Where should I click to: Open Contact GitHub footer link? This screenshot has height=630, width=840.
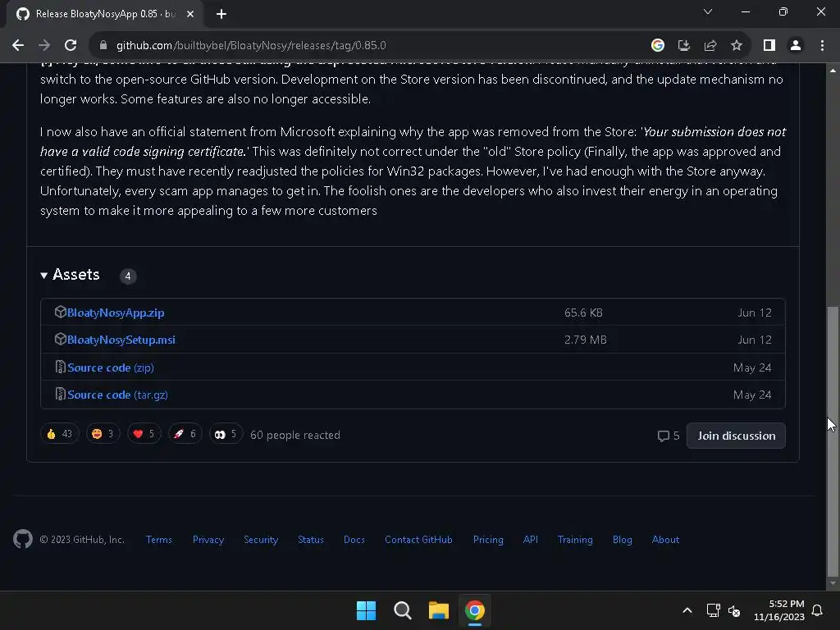pos(418,540)
